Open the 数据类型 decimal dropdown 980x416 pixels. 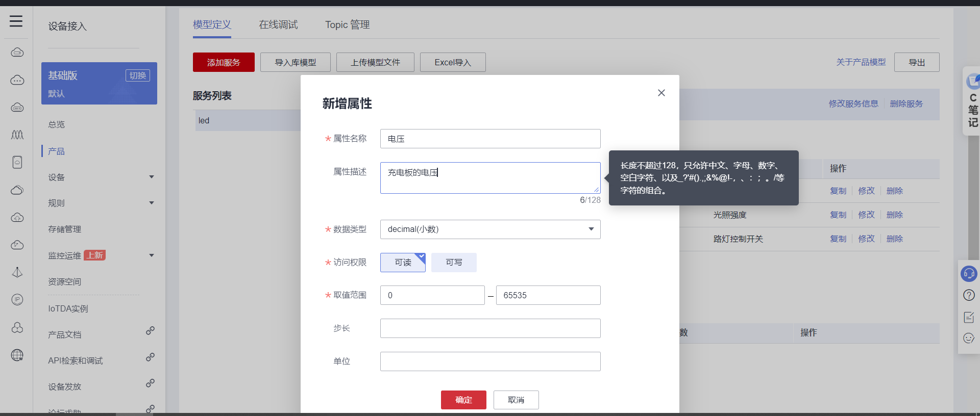click(490, 229)
